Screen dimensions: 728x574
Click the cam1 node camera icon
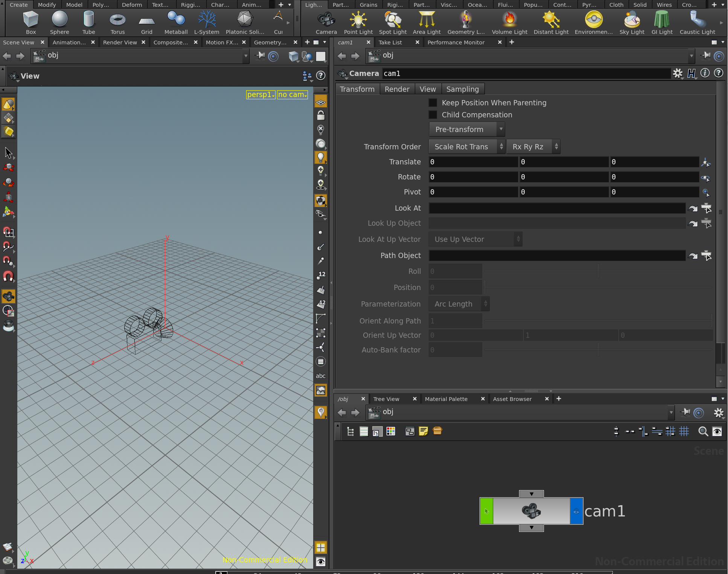tap(531, 511)
